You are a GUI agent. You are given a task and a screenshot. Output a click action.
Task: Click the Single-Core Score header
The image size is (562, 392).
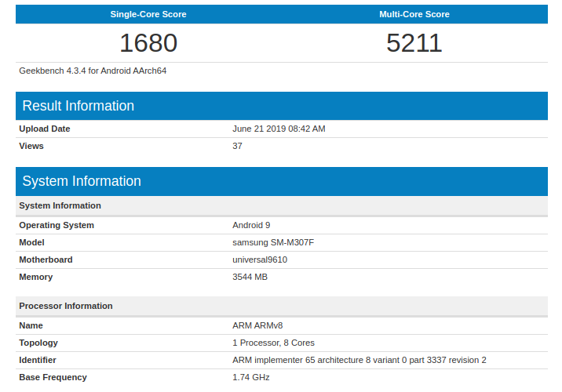pos(148,14)
